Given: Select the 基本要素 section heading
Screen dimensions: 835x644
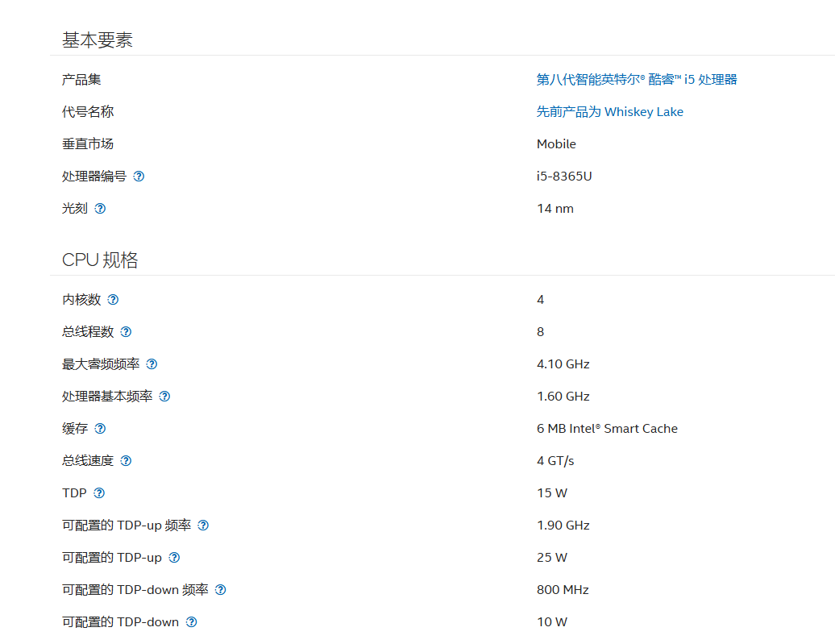Looking at the screenshot, I should click(x=98, y=40).
